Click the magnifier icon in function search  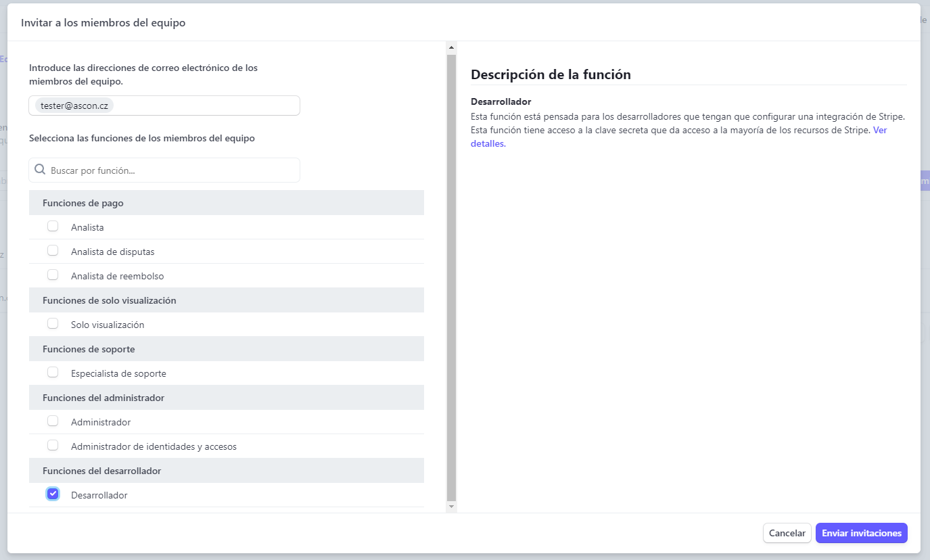point(40,170)
